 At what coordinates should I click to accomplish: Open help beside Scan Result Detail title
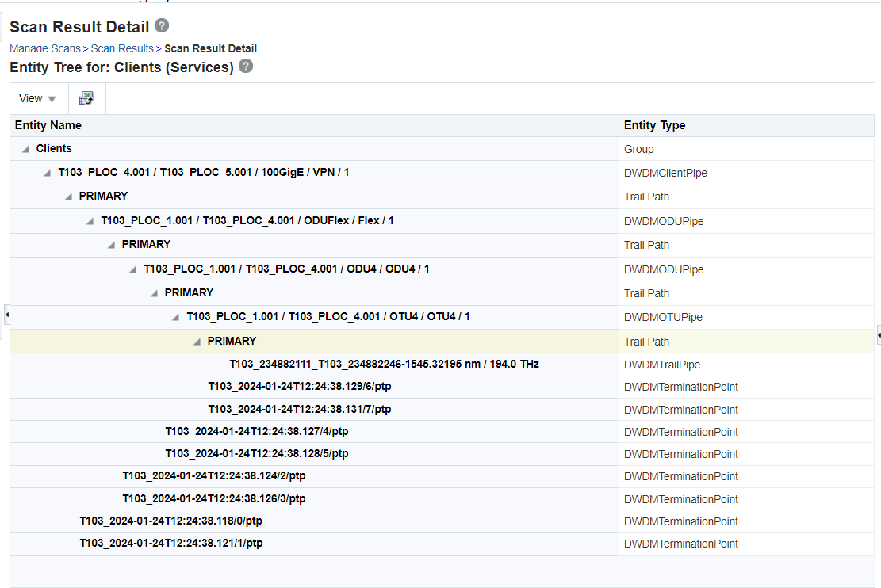click(x=161, y=26)
